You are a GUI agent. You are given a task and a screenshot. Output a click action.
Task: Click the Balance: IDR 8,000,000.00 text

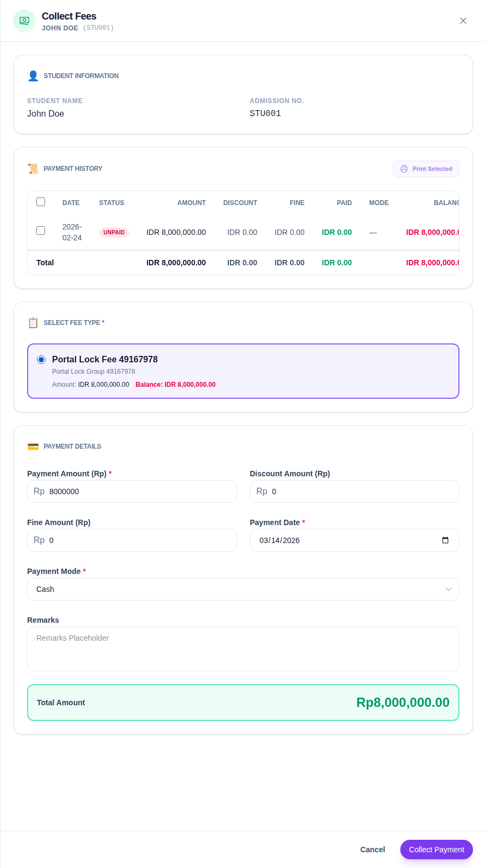(176, 385)
